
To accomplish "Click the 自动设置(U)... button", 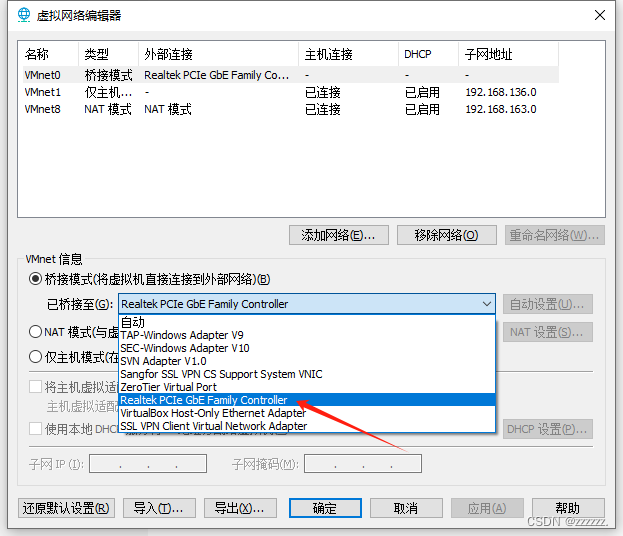I will (x=548, y=304).
